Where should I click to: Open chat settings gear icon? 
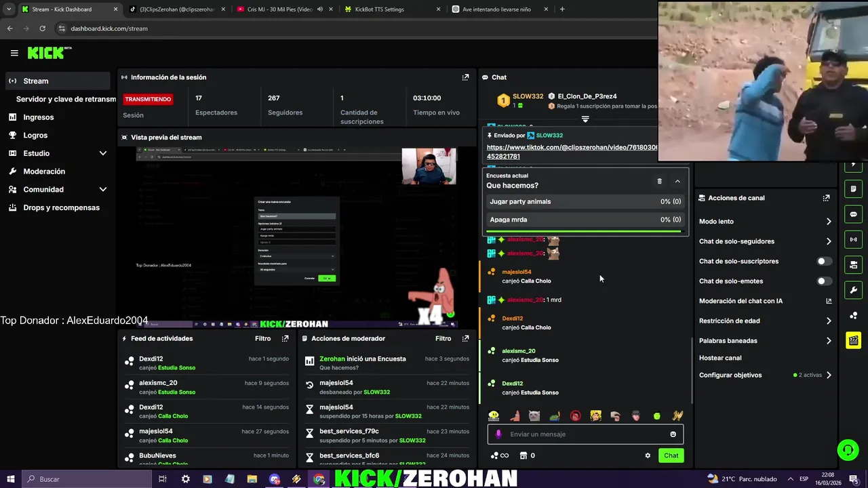pyautogui.click(x=648, y=455)
